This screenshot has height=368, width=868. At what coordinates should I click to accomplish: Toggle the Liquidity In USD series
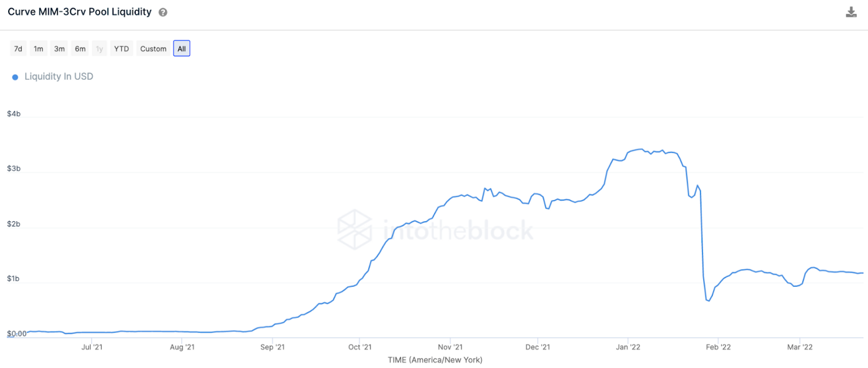coord(59,77)
